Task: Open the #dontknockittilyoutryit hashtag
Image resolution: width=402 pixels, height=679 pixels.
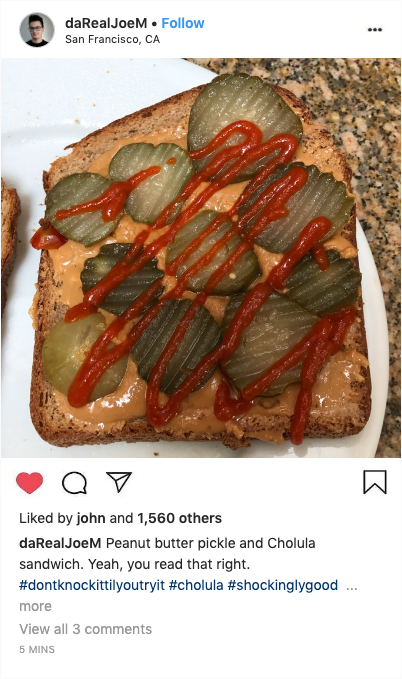Action: 92,585
